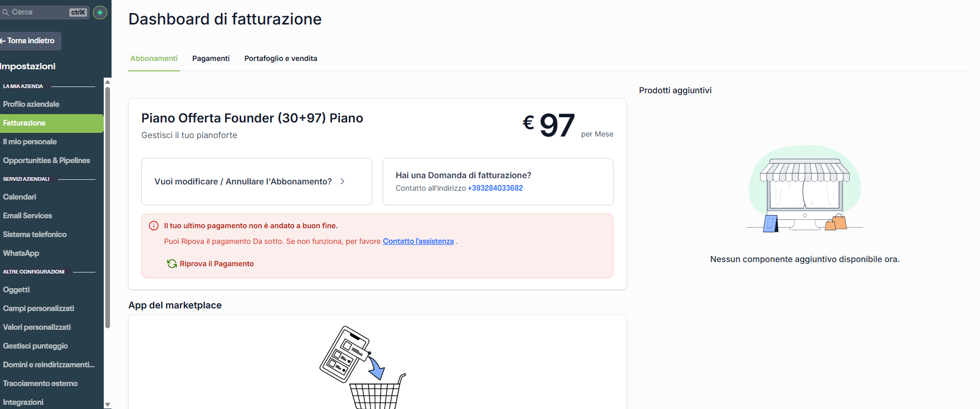Open the Portafoglio e vendita tab
This screenshot has width=980, height=409.
tap(280, 58)
